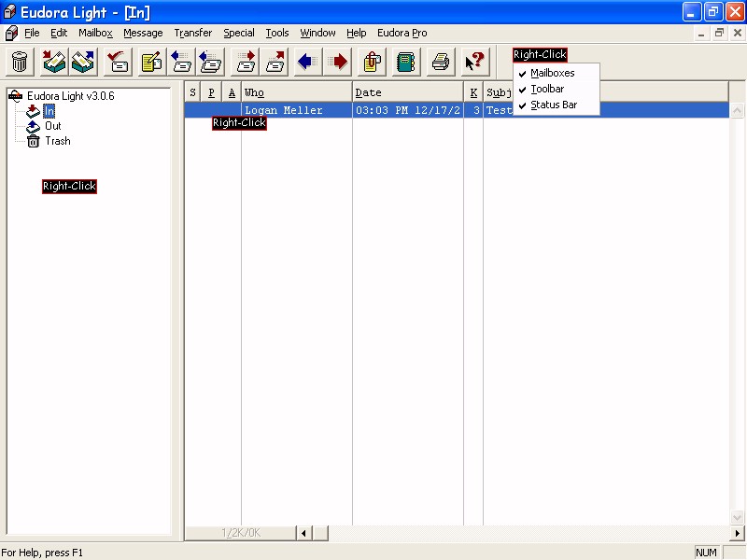Screen dimensions: 747x560
Task: Click the Check Mail toolbar icon
Action: (x=118, y=62)
